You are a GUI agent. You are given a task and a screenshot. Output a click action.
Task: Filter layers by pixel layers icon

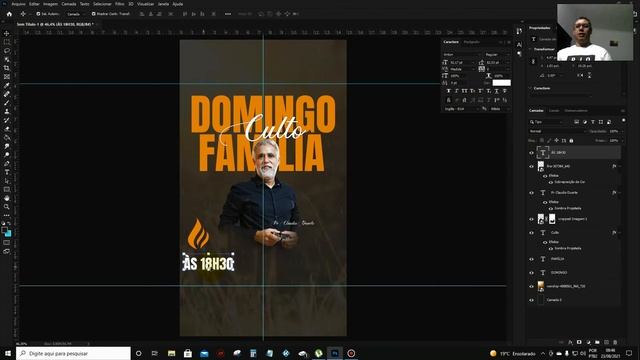coord(576,122)
